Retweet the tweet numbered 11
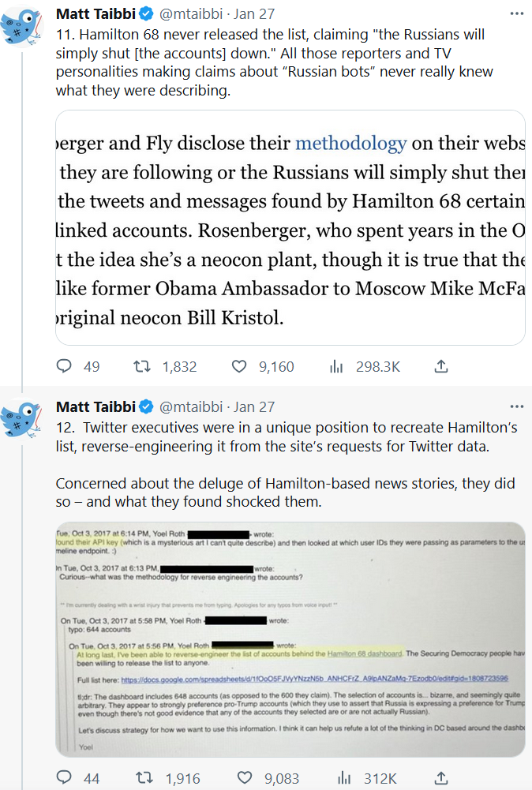Screen dimensions: 532x790 [x=141, y=367]
